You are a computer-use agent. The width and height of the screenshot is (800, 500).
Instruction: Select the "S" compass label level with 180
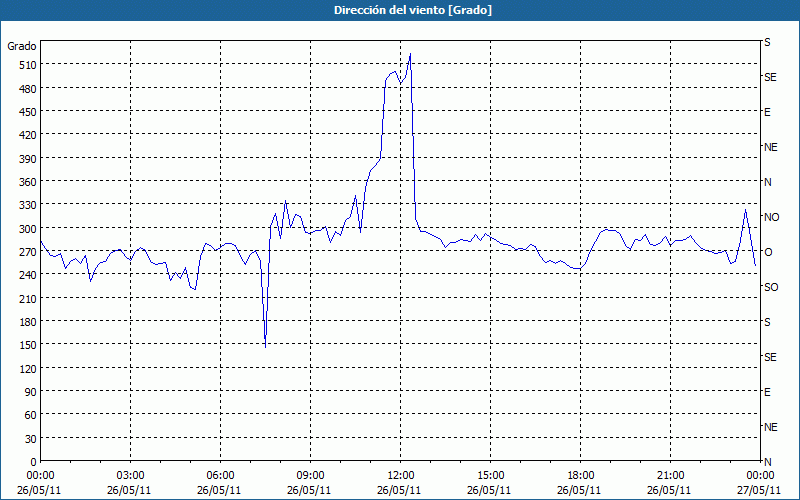[767, 322]
